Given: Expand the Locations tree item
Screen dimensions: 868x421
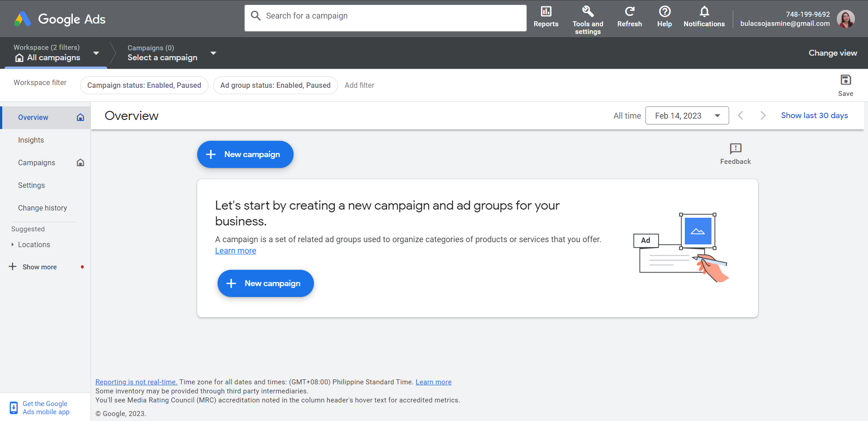Looking at the screenshot, I should tap(13, 244).
